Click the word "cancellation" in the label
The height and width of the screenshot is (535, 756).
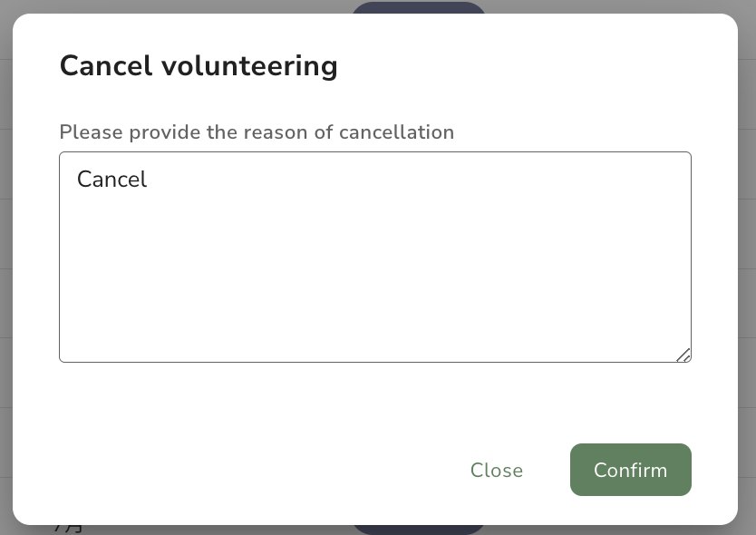[396, 132]
